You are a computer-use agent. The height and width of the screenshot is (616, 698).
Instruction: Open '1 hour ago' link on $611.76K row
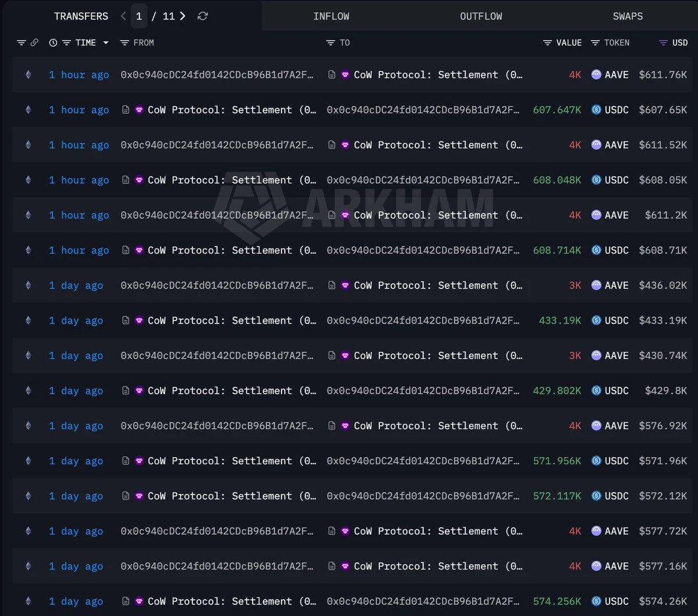[x=79, y=74]
